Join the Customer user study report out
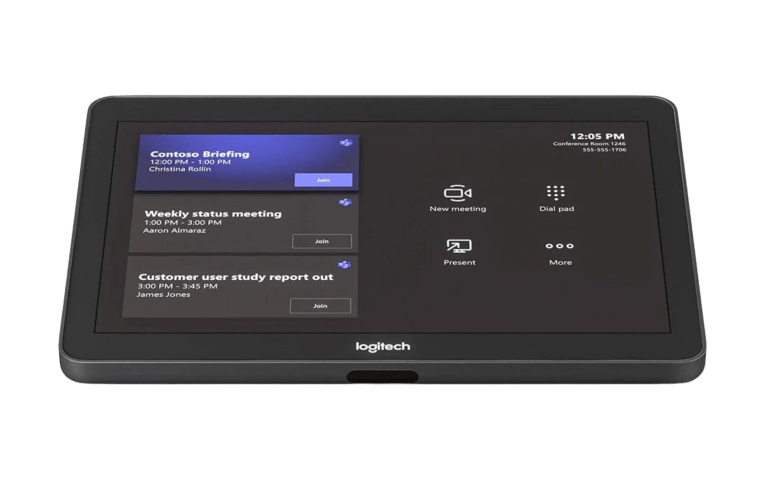 point(320,306)
